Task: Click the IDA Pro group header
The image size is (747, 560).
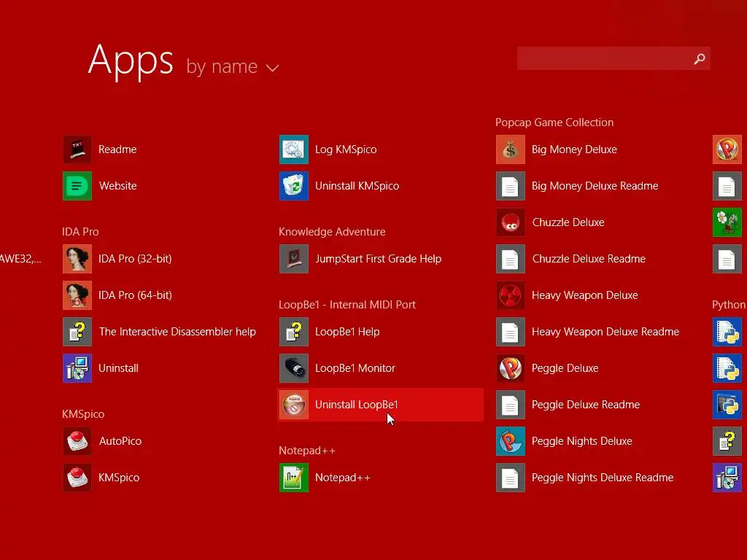Action: (80, 232)
